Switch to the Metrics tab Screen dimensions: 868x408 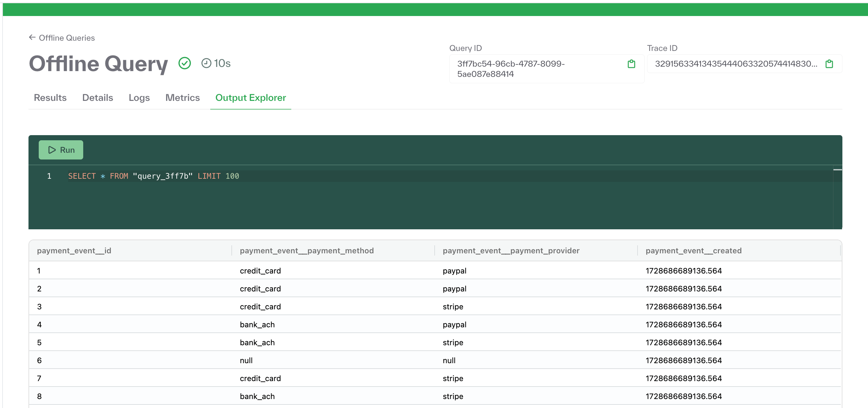pos(182,98)
